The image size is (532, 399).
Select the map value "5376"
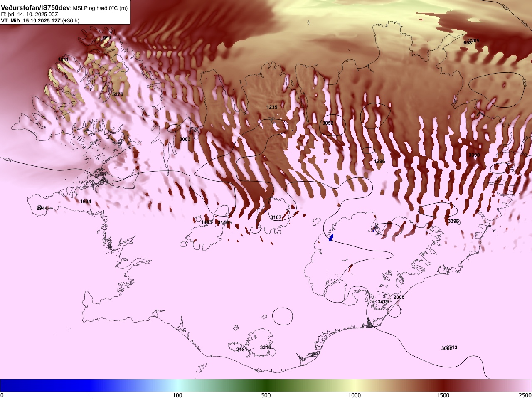118,94
